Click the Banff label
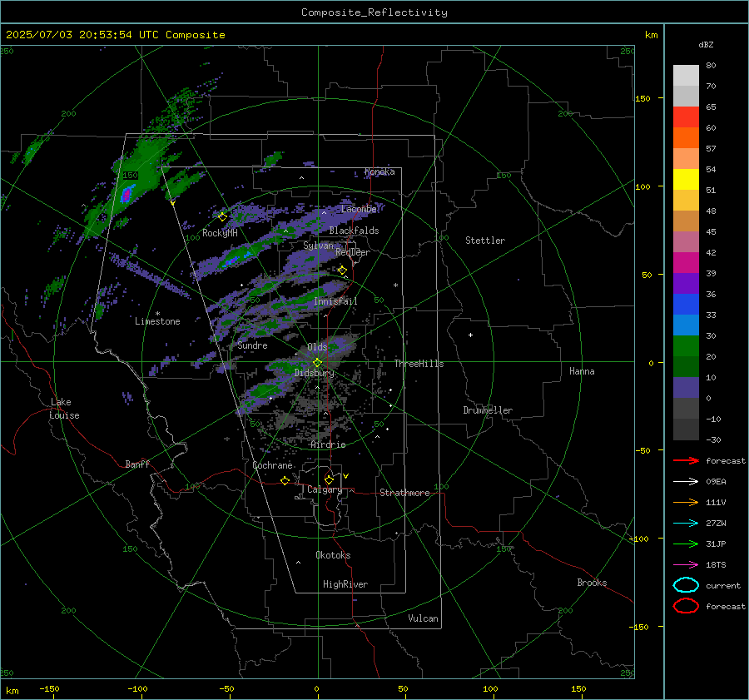This screenshot has height=700, width=749. (137, 464)
